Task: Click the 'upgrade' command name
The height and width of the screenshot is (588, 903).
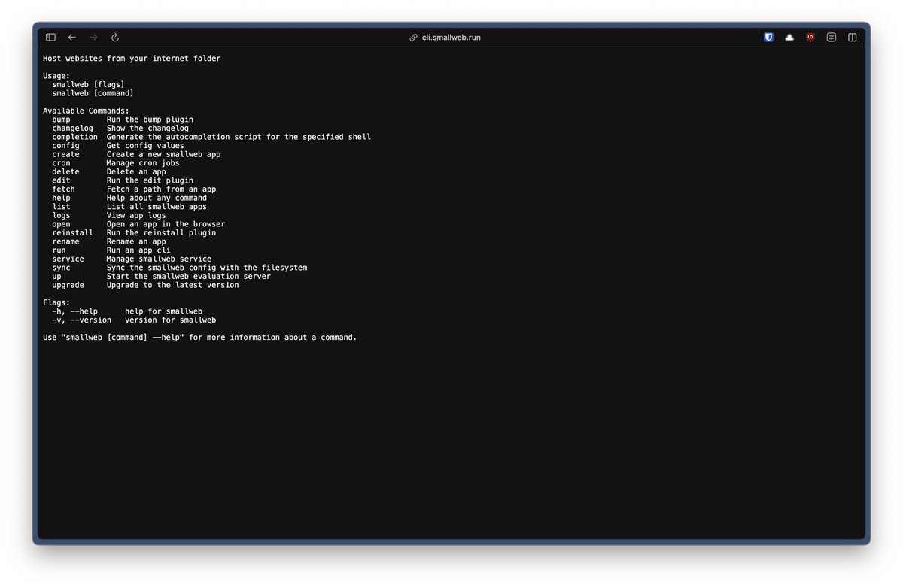Action: 68,285
